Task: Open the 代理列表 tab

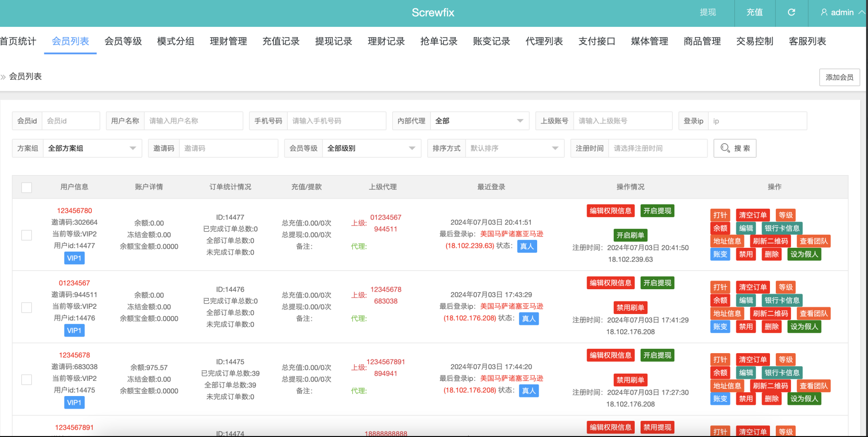Action: pos(544,41)
